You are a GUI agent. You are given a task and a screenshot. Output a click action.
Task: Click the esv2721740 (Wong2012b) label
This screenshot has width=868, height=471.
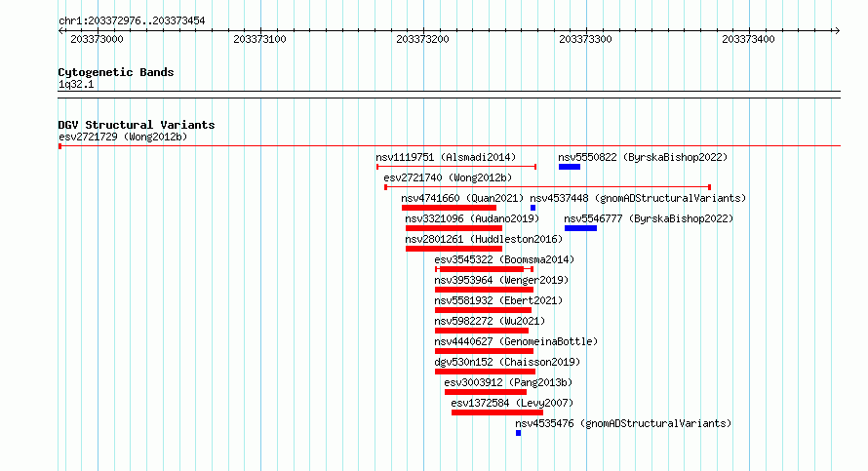coord(448,177)
